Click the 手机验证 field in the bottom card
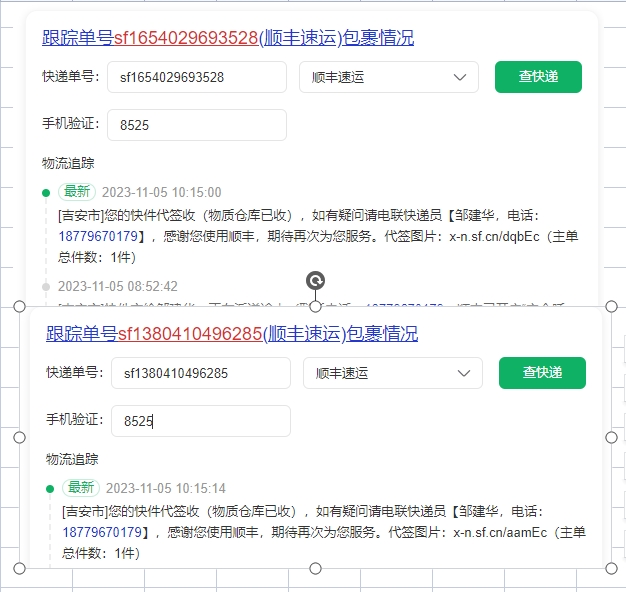The width and height of the screenshot is (626, 592). (x=201, y=421)
